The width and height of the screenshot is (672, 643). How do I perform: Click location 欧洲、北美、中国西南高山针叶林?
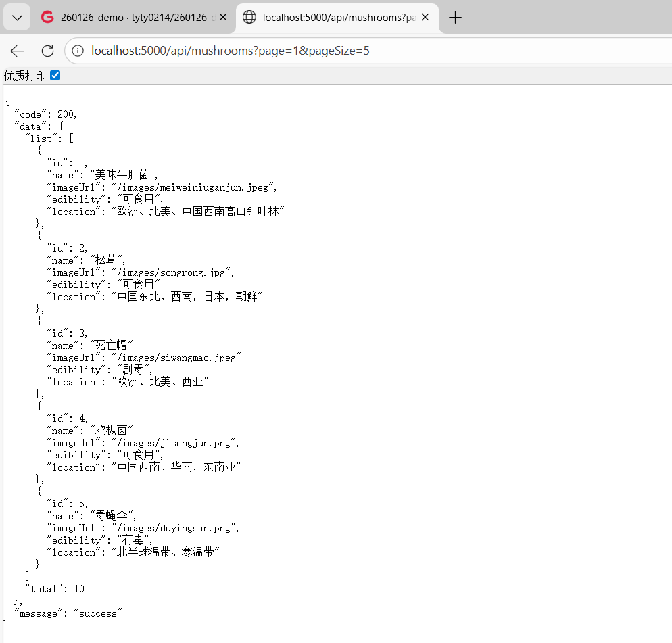197,212
